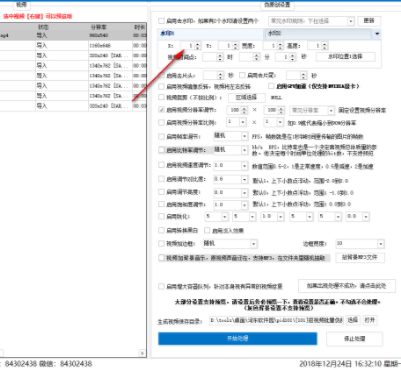The image size is (401, 370).
Task: Enable the bitrate adjustment checkbox
Action: click(x=161, y=150)
